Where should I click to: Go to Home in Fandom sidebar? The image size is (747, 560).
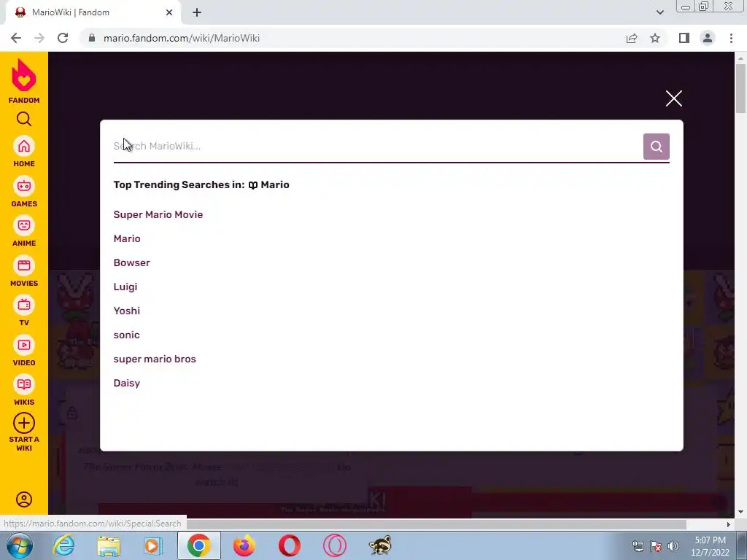(x=24, y=152)
